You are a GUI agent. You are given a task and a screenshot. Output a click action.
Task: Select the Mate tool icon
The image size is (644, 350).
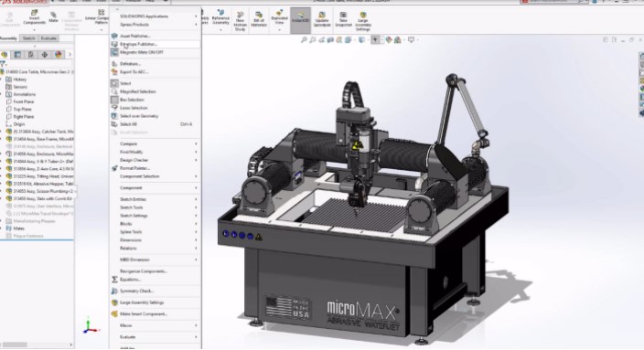53,16
